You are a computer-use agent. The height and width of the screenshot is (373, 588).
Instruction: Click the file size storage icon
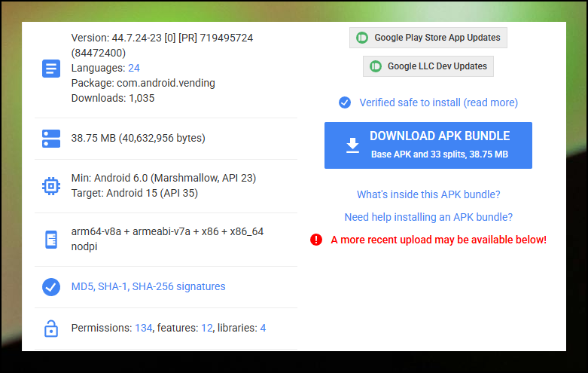point(51,139)
